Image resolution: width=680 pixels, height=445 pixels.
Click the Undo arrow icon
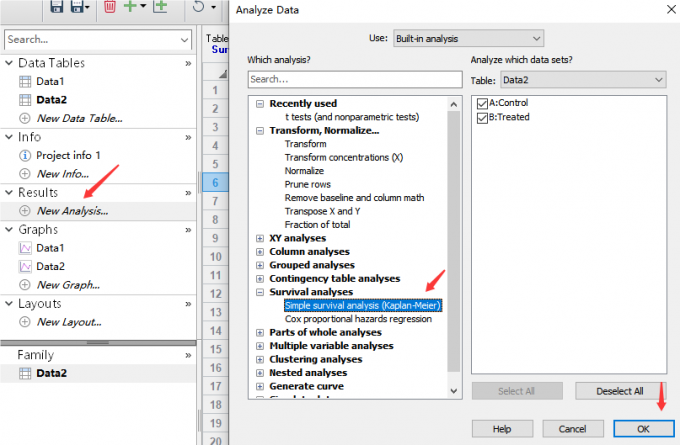click(x=198, y=6)
